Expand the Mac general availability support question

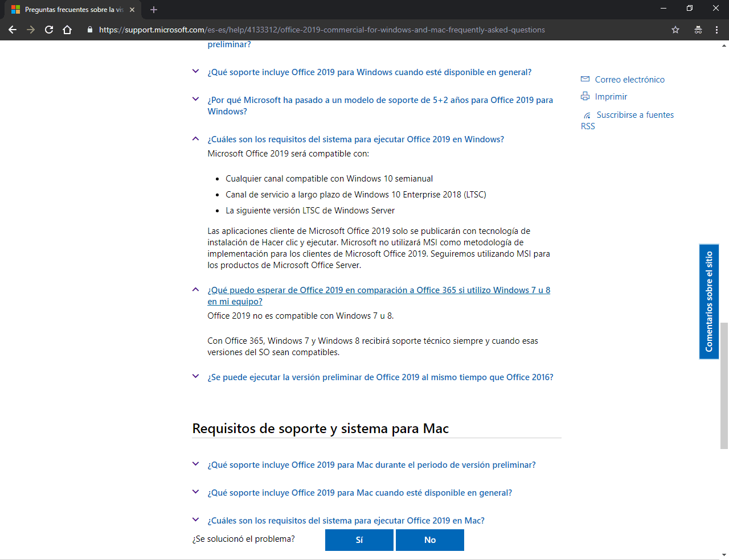(195, 492)
